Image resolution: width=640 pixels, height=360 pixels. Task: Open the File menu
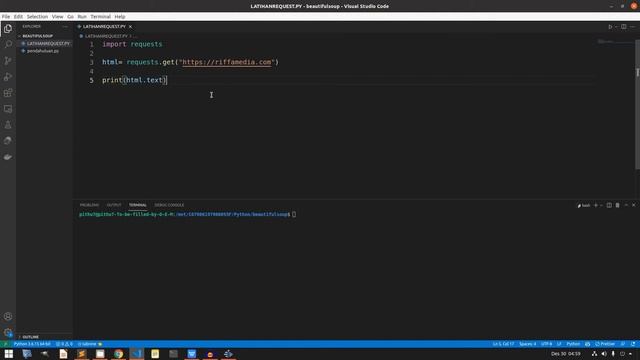coord(6,17)
